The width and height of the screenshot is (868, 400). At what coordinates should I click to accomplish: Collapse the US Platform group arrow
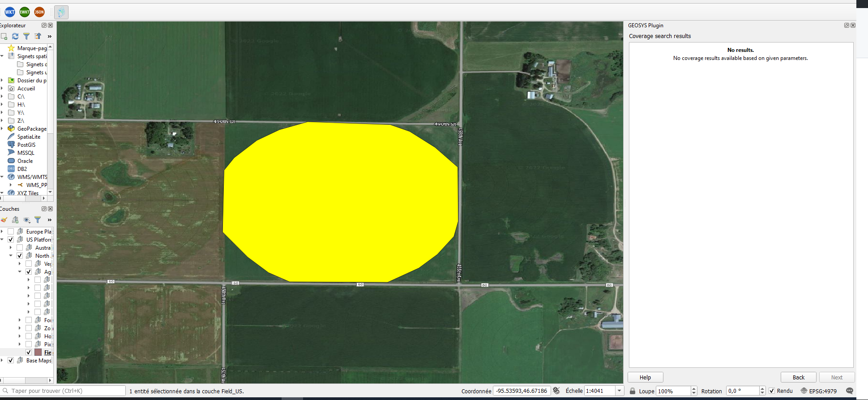point(2,239)
